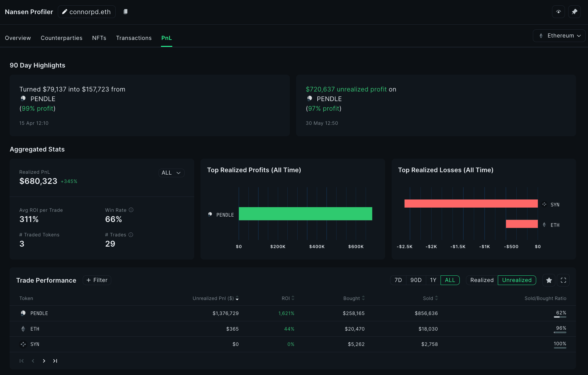The width and height of the screenshot is (588, 375).
Task: Jump to the last page of the table
Action: point(55,361)
